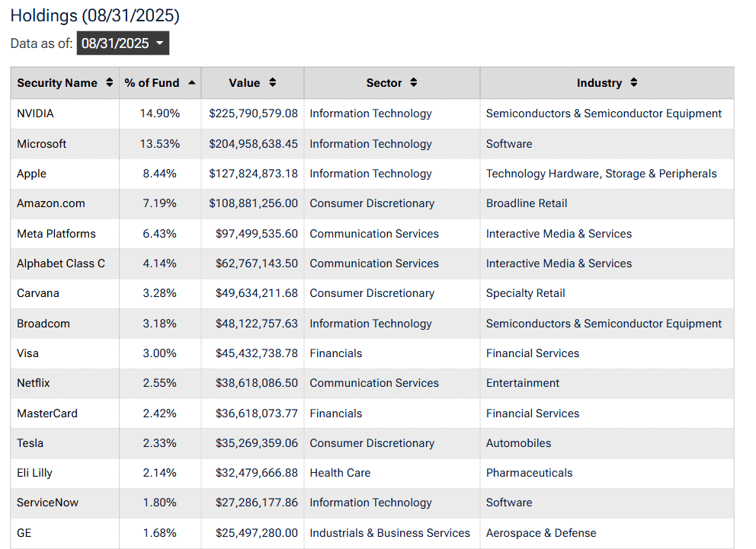Viewport: 756px width, 549px height.
Task: View the Microsoft security page
Action: [41, 144]
